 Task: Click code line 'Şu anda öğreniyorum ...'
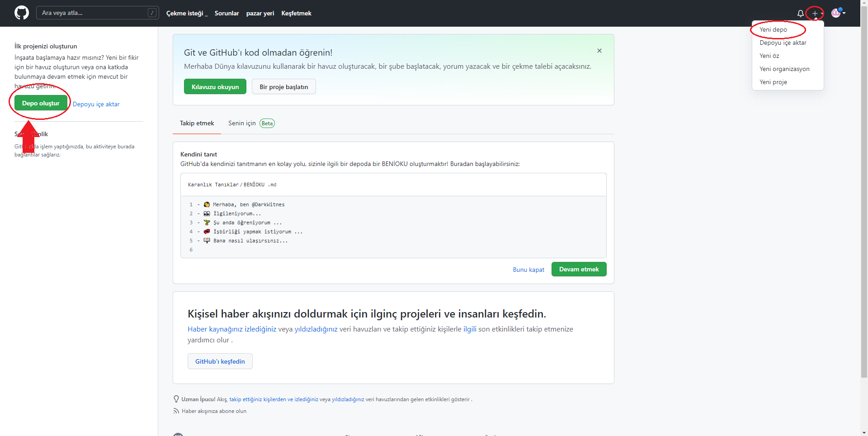click(247, 223)
